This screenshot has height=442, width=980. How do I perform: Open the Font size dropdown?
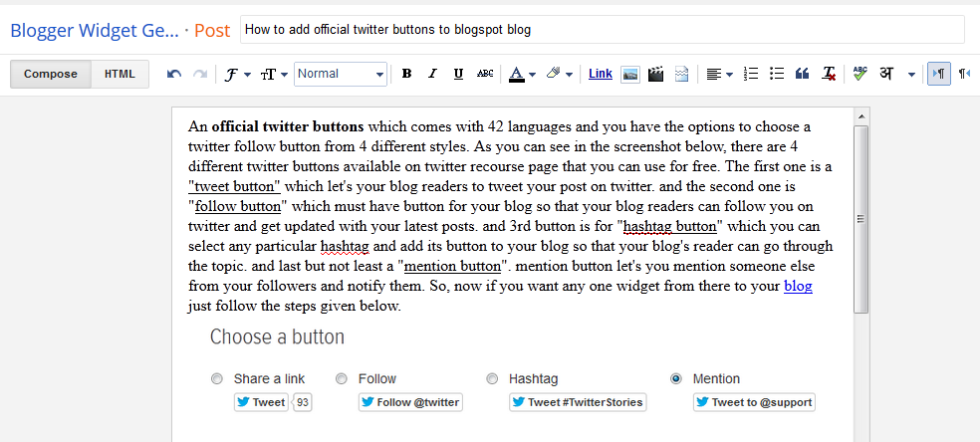point(274,75)
